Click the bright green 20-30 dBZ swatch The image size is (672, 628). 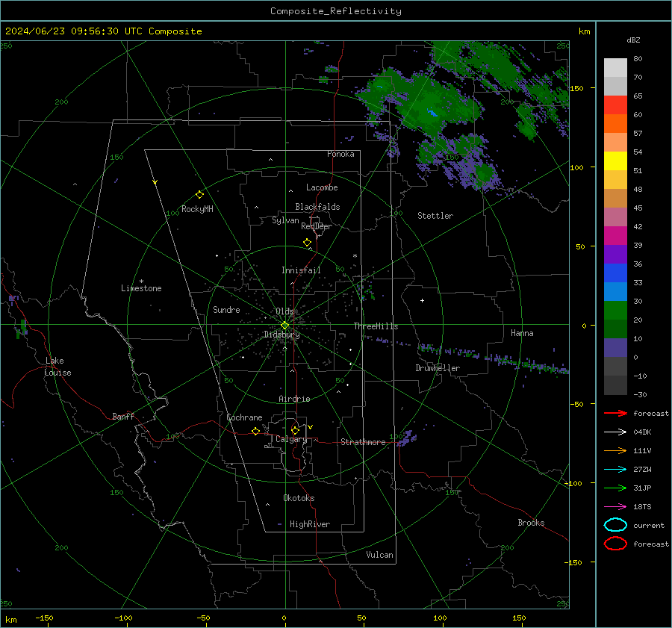point(615,311)
